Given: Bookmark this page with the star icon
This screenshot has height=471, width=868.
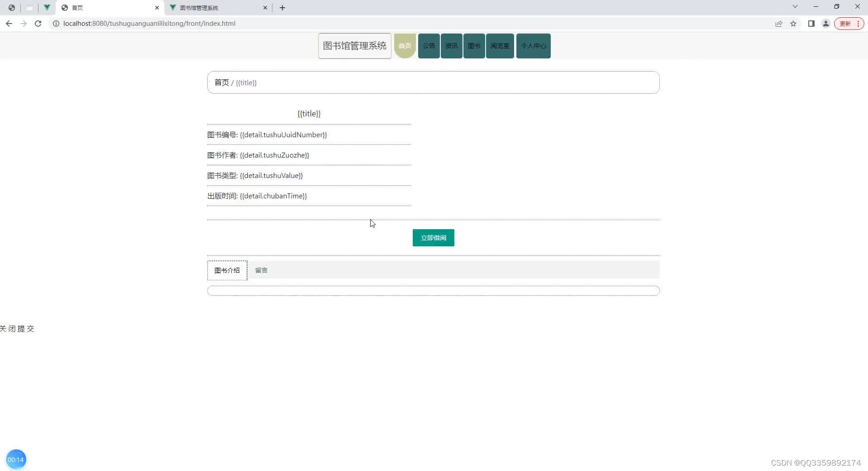Looking at the screenshot, I should pos(793,24).
